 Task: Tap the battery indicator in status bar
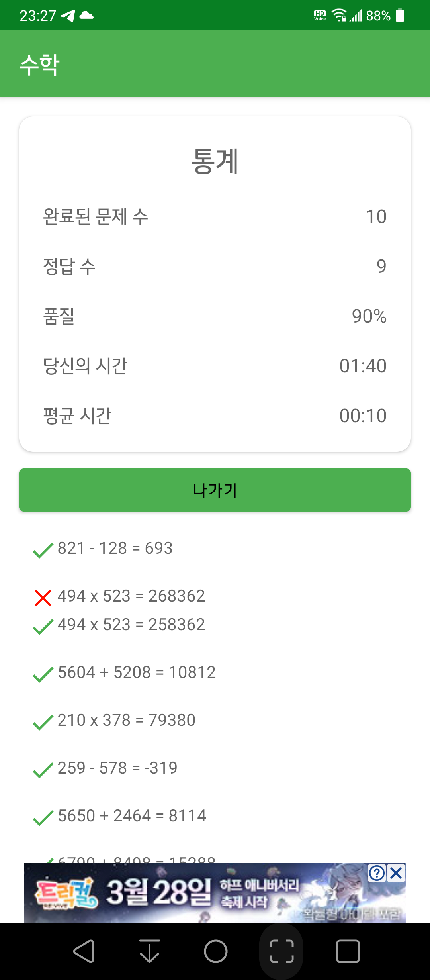(400, 16)
